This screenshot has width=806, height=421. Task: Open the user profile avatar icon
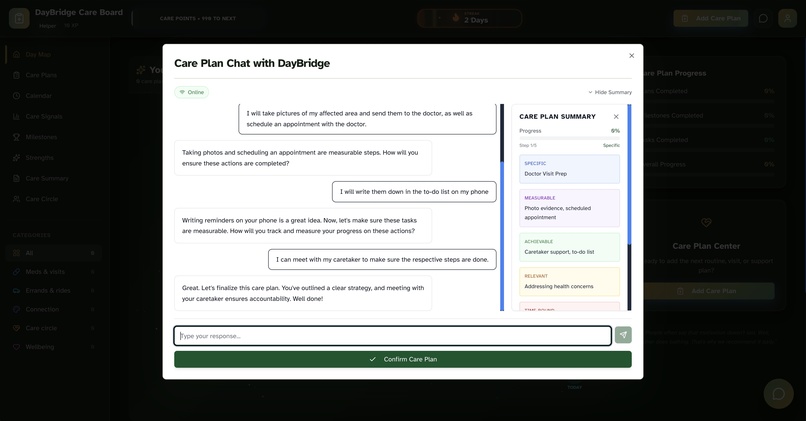pyautogui.click(x=787, y=19)
